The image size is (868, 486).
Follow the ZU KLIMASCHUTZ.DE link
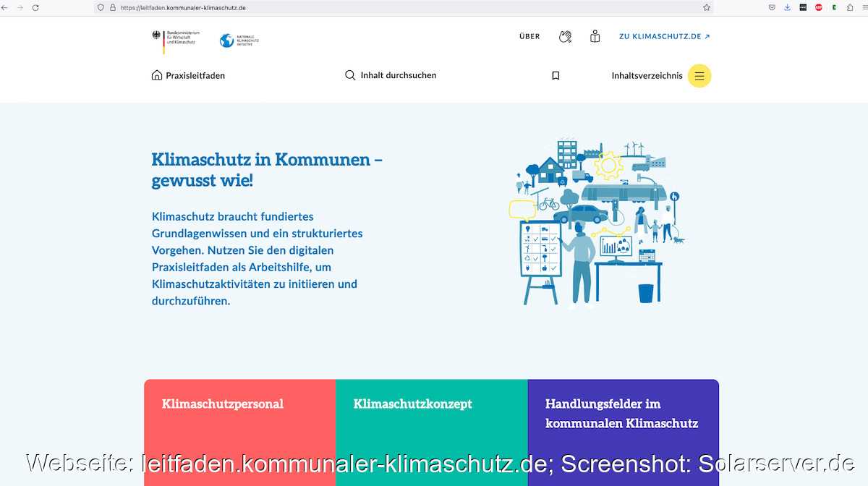pyautogui.click(x=664, y=36)
